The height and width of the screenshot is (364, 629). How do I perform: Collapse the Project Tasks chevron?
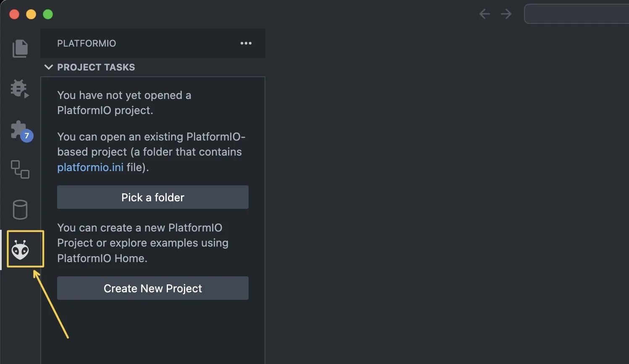[49, 67]
